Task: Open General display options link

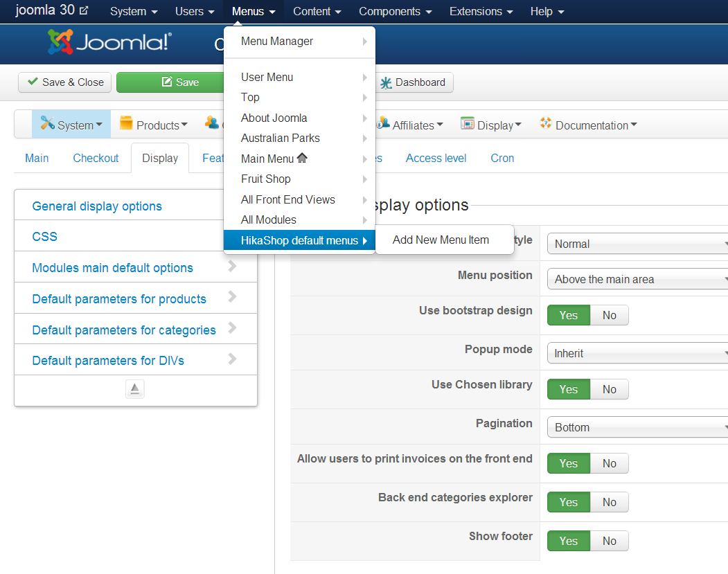Action: [97, 206]
